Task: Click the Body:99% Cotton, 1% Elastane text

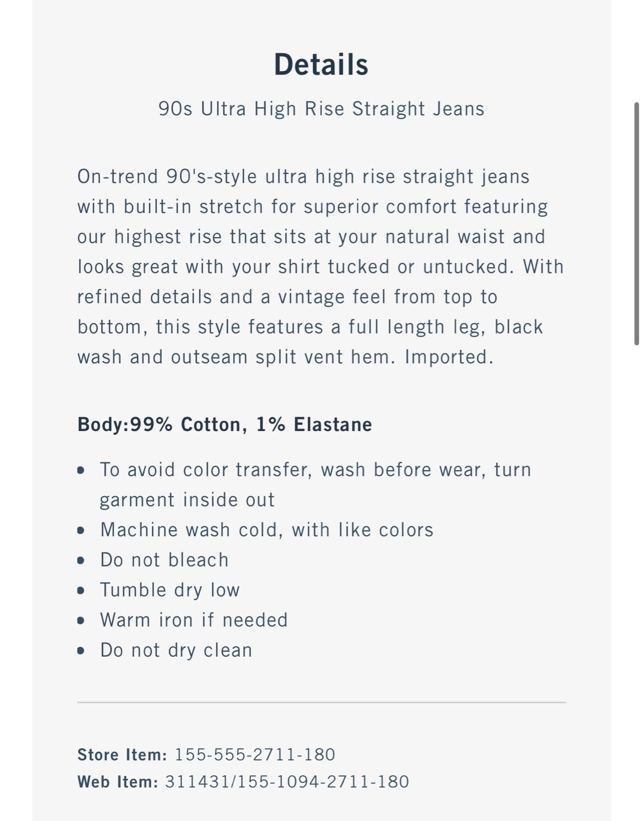Action: [225, 424]
